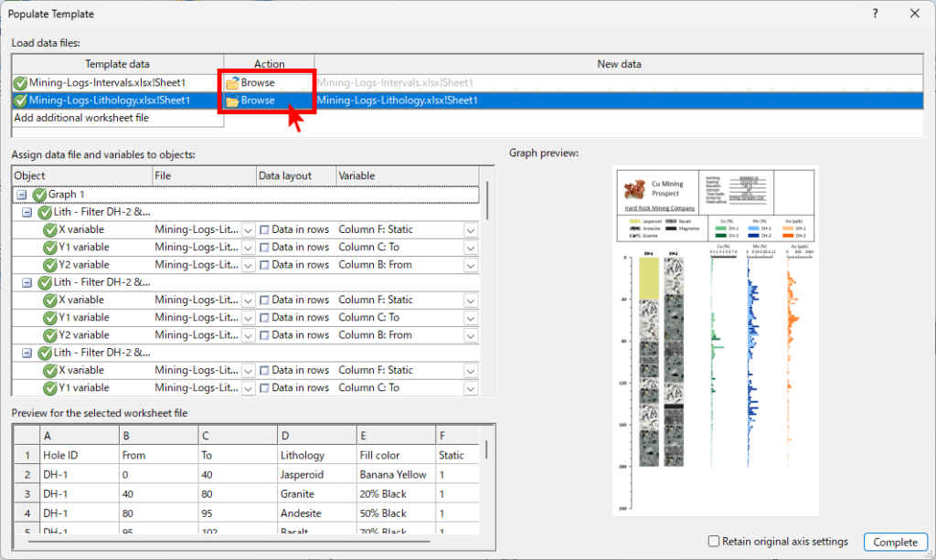Click green check icon of first Y2 variable

point(50,265)
